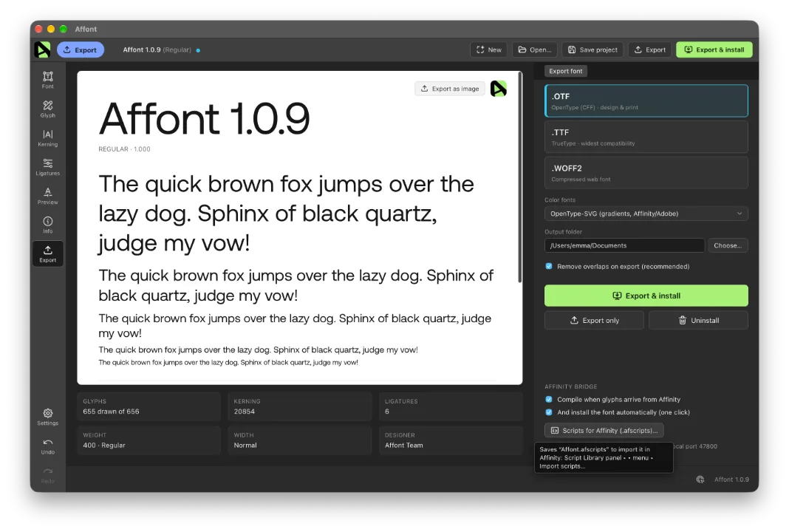Image resolution: width=789 pixels, height=532 pixels.
Task: Disable And install the font automatically
Action: point(549,412)
